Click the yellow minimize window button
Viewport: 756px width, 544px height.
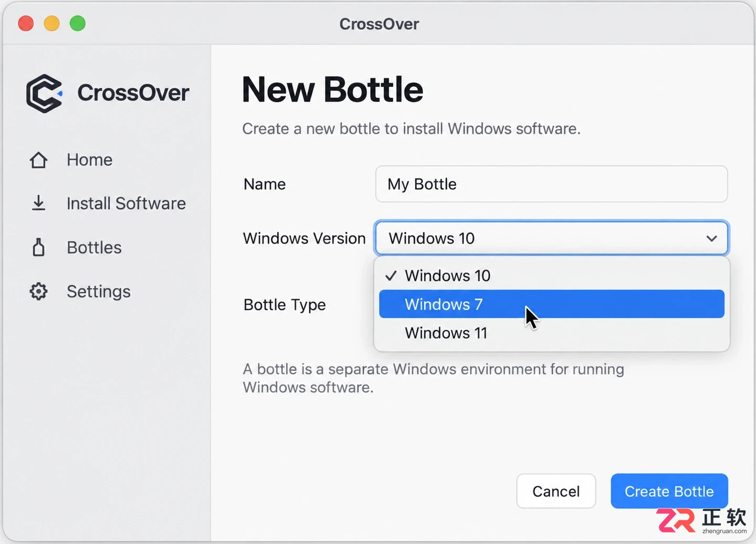point(51,24)
